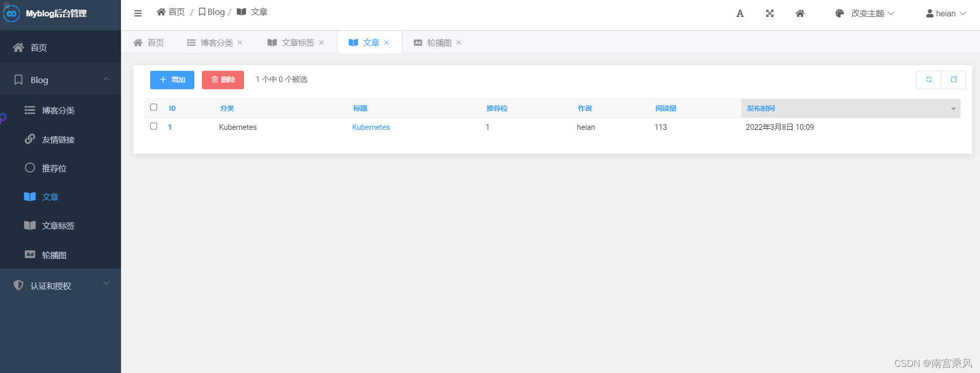Viewport: 980px width, 373px height.
Task: Select 文章 in the sidebar
Action: tap(60, 197)
